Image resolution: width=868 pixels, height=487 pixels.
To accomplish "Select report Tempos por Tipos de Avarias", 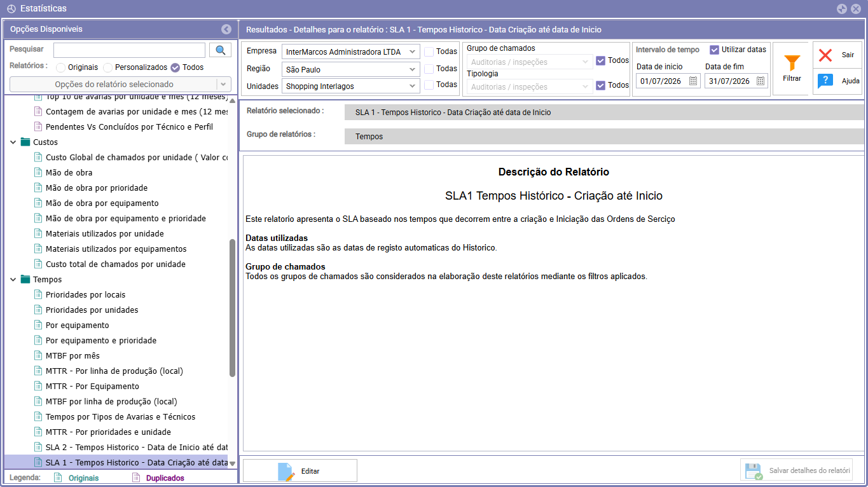I will (x=121, y=416).
